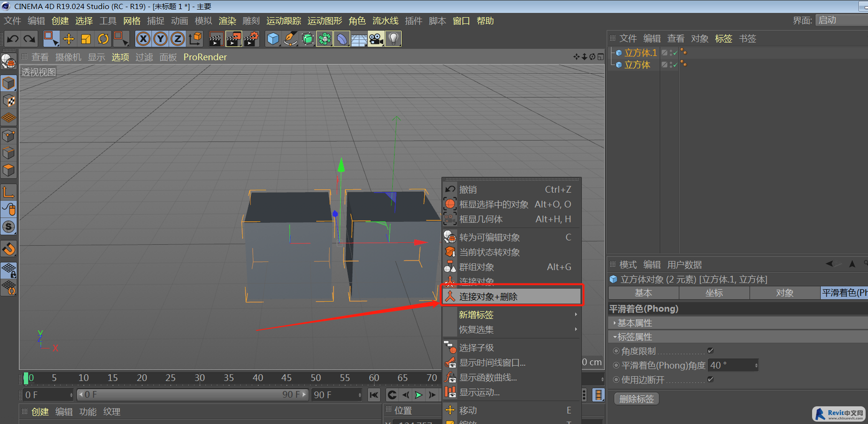Toggle X axis lock
The height and width of the screenshot is (424, 868).
tap(143, 39)
